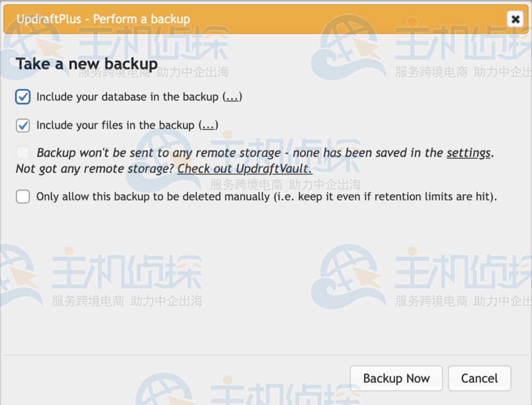
Task: Click the divider line above the dialog buttons
Action: tap(266, 356)
